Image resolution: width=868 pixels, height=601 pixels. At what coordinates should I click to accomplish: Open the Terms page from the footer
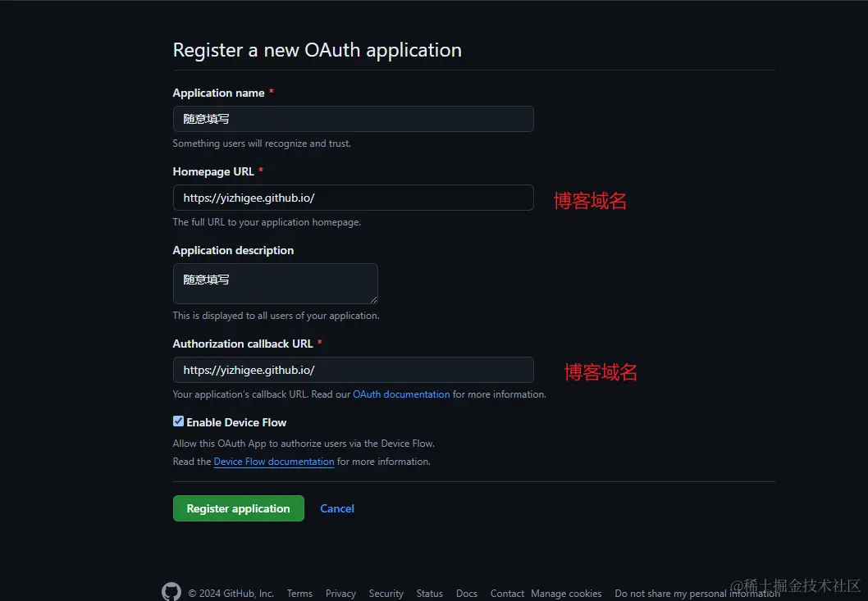(299, 593)
